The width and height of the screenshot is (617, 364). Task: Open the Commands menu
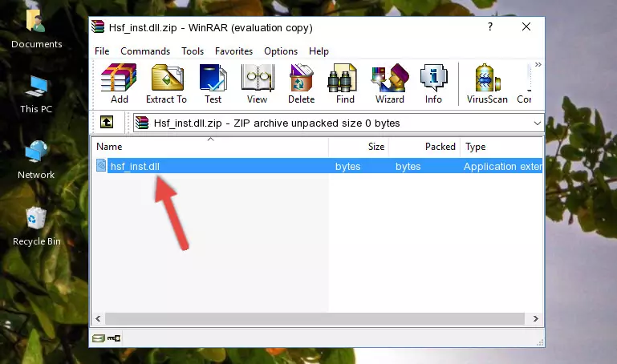point(145,51)
